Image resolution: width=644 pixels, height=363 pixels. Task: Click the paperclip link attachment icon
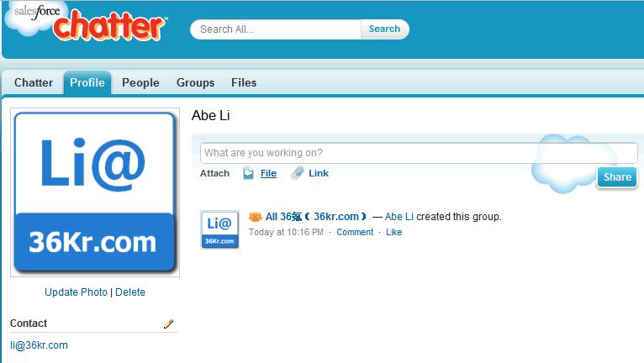tap(297, 173)
